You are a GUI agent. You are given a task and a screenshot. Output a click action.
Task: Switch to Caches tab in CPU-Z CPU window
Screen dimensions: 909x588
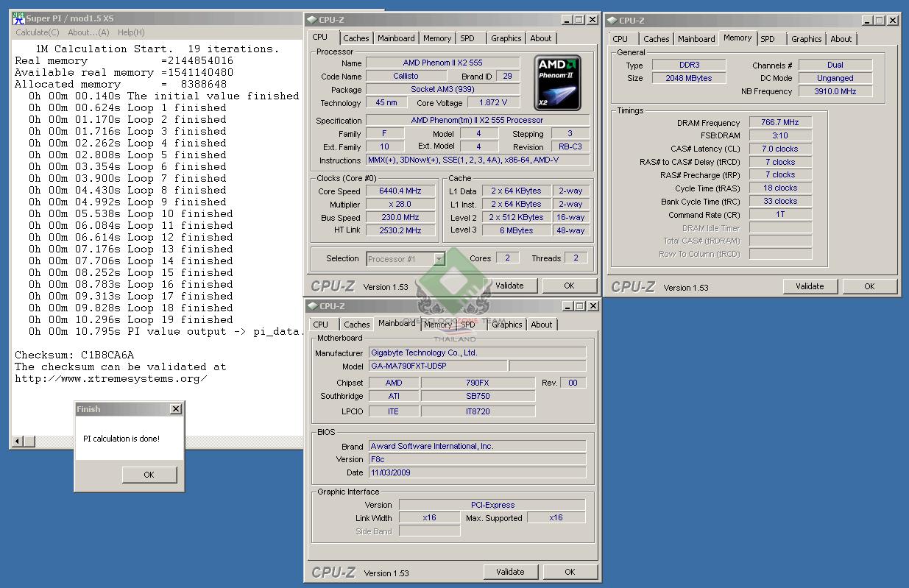click(x=356, y=38)
